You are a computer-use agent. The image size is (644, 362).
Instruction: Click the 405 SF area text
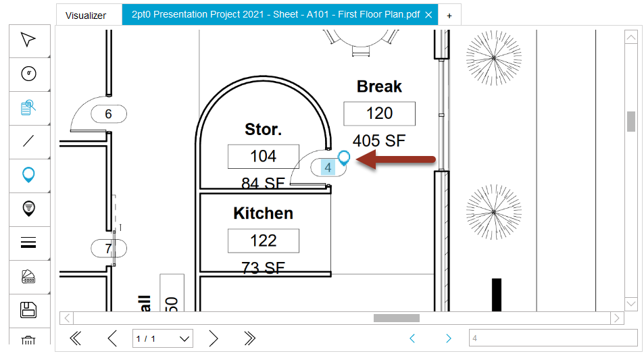[x=379, y=140]
